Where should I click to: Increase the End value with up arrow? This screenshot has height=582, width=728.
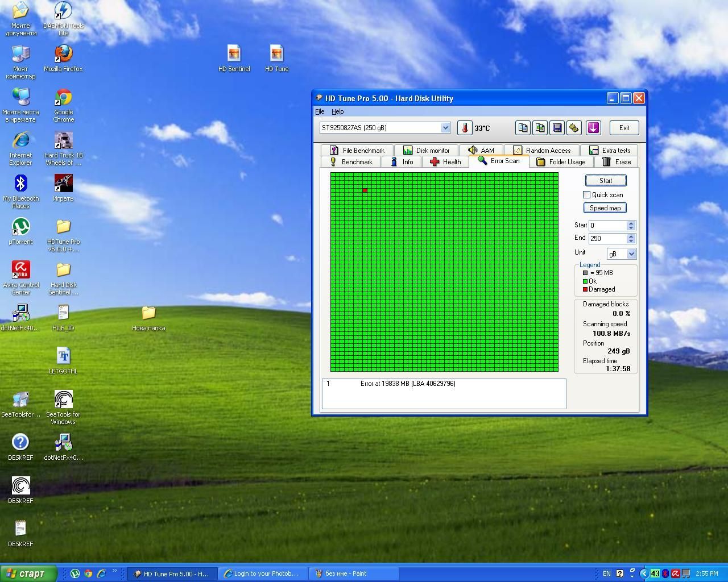631,236
